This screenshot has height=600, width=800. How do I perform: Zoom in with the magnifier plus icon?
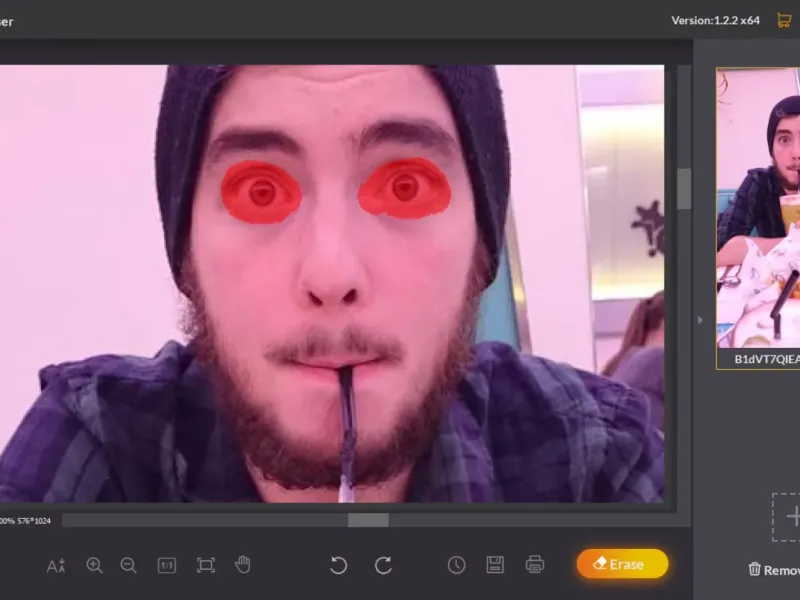(94, 565)
